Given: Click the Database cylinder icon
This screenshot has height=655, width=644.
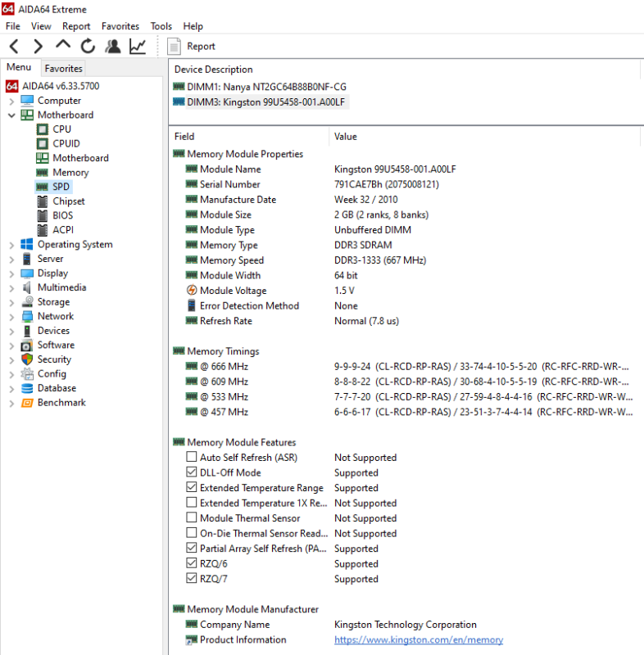Looking at the screenshot, I should tap(27, 388).
